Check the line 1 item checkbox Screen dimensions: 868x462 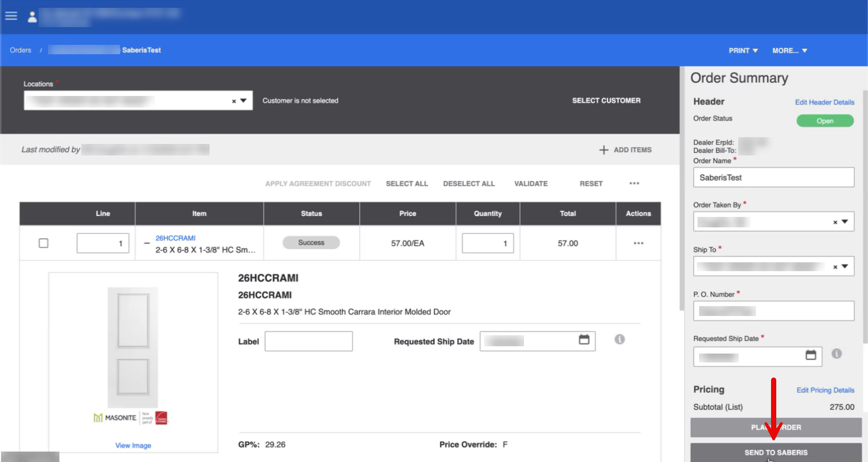coord(44,244)
